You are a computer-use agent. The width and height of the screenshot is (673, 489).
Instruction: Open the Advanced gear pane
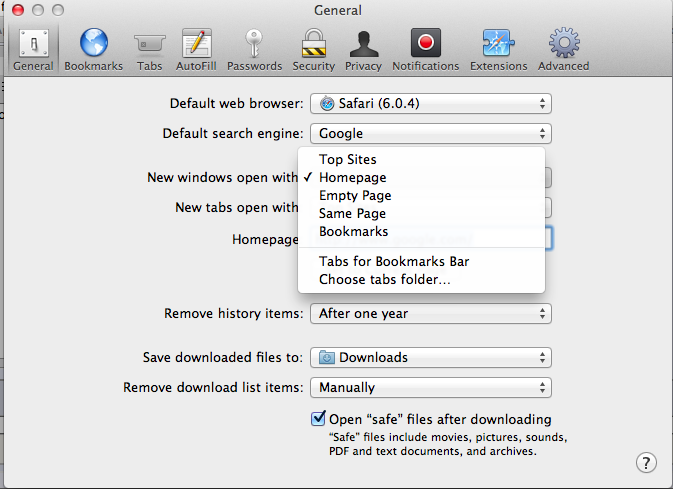[x=564, y=50]
